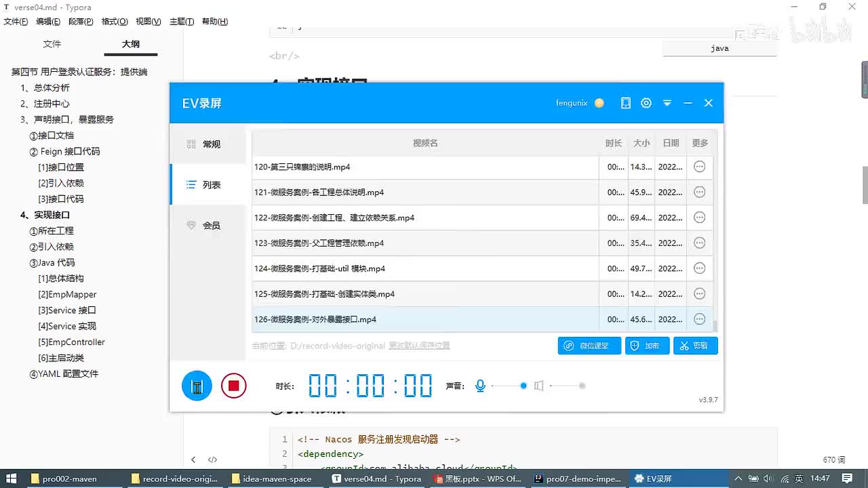Go to outline item ①接口文档

pos(52,136)
